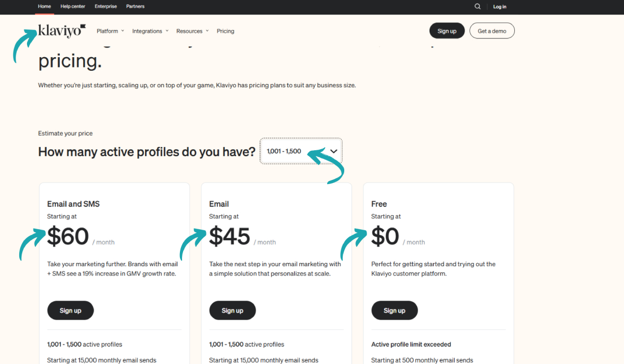Click the Klaviyo logo

point(62,31)
